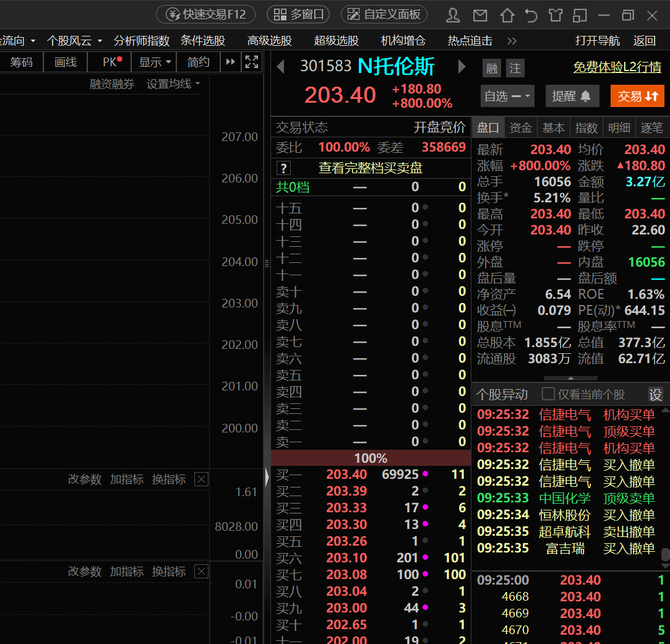The width and height of the screenshot is (670, 644).
Task: Click the question mark help icon
Action: click(284, 168)
